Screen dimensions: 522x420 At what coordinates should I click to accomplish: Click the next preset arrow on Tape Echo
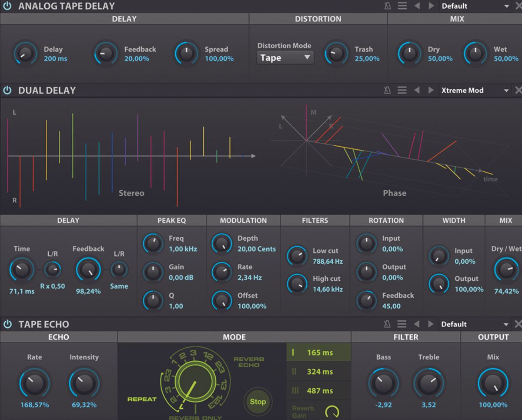click(431, 324)
